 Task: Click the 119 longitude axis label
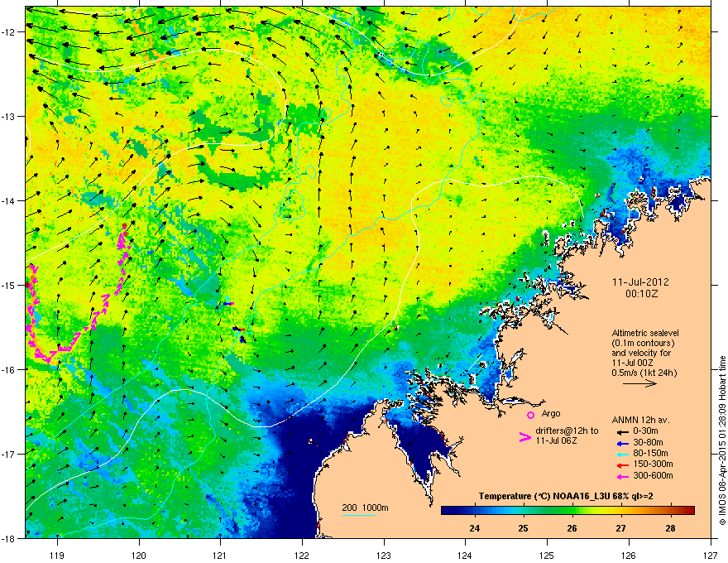click(57, 555)
